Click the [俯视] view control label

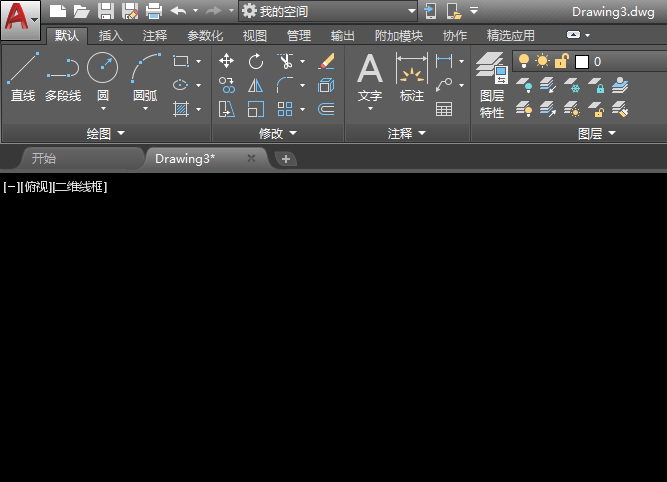35,187
